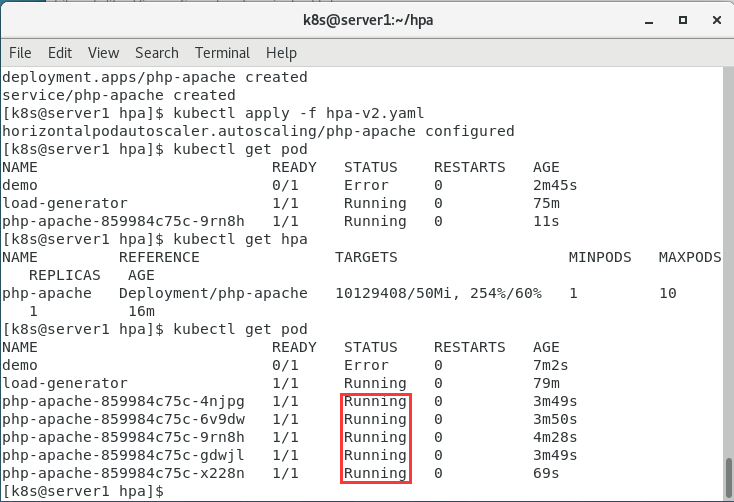This screenshot has height=502, width=734.
Task: Click age value 3m50s
Action: pos(555,419)
